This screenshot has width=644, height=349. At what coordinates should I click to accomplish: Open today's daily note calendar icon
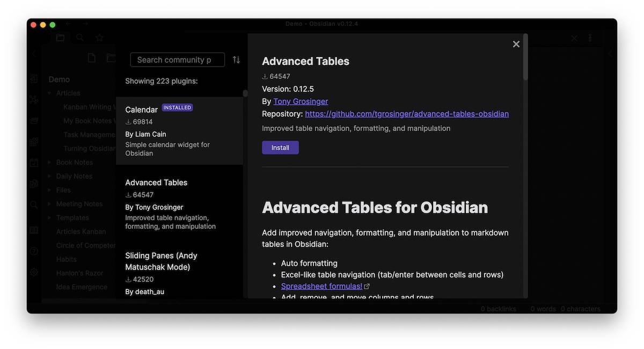(34, 163)
